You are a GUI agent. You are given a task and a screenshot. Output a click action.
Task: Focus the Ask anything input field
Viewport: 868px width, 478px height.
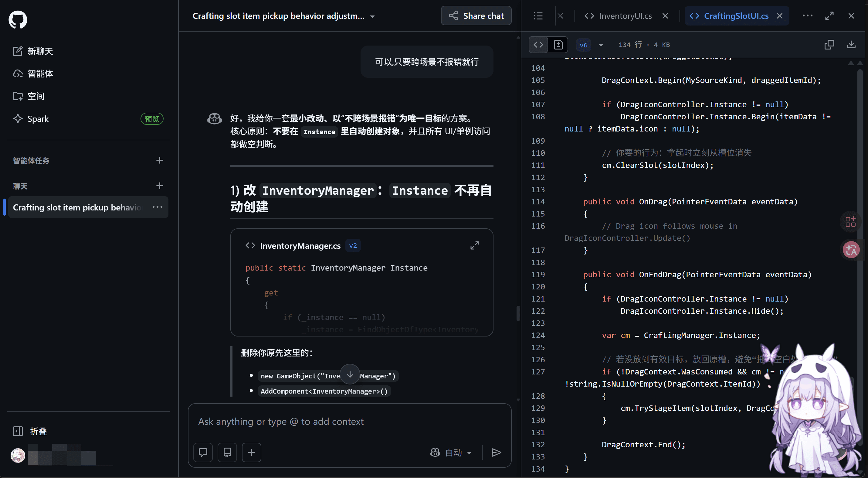(349, 422)
